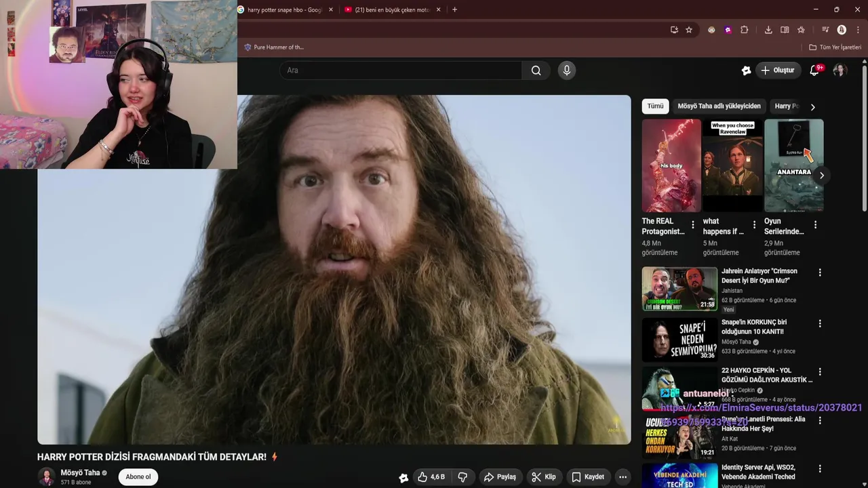Open the Extensions puzzle piece menu
The image size is (868, 488).
[744, 30]
